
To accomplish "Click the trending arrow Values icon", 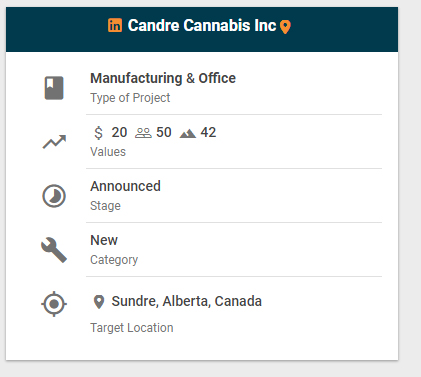I will 54,142.
